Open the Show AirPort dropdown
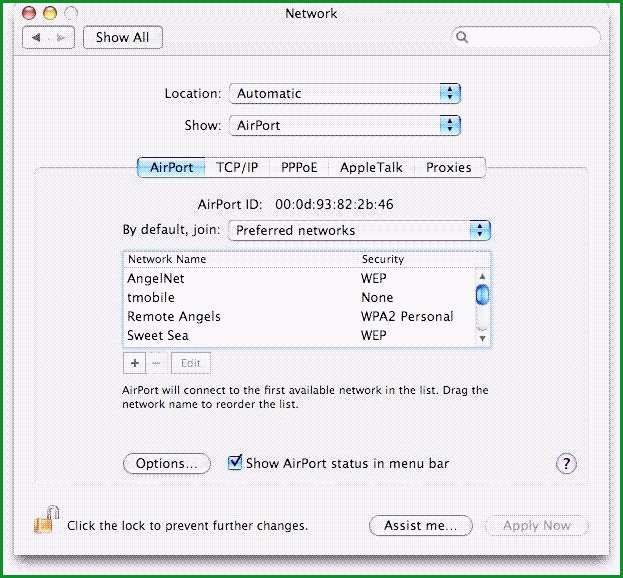This screenshot has height=578, width=623. pos(345,126)
